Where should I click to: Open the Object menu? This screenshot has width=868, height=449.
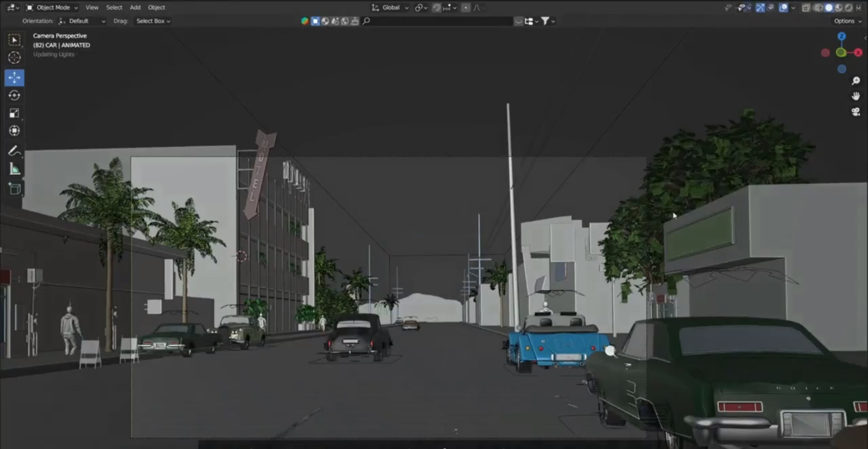click(156, 7)
